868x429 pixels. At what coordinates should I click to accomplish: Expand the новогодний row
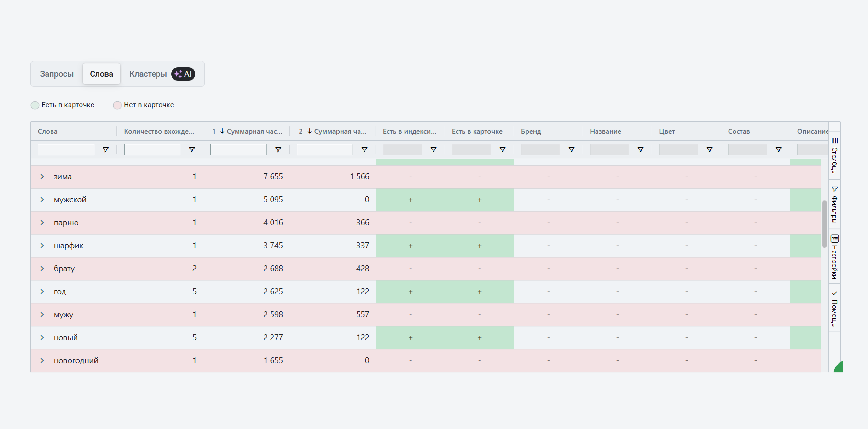click(x=42, y=360)
